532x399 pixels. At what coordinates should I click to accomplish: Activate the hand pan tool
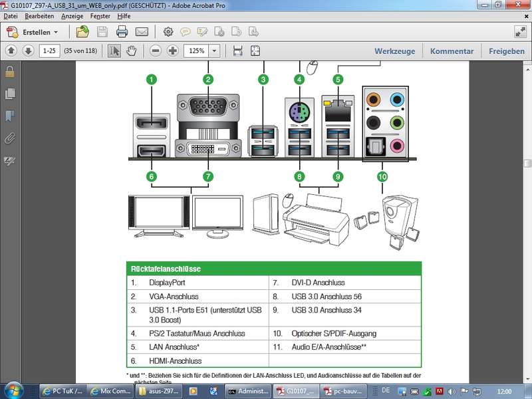(132, 51)
